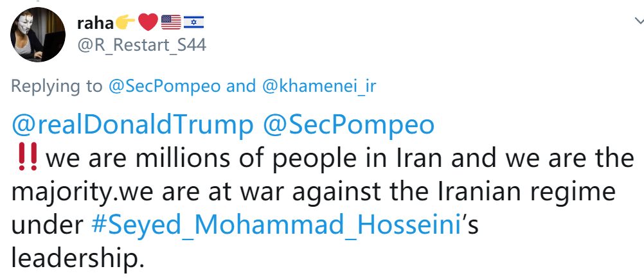Click the United States flag emoji
Image resolution: width=644 pixels, height=278 pixels.
(x=171, y=23)
